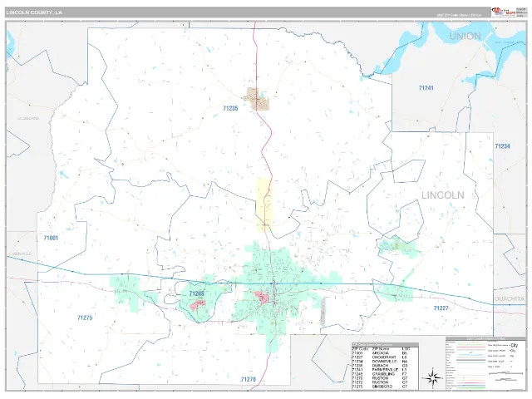This screenshot has width=532, height=399.
Task: Click the pale yellow rectangle along the highway
Action: coord(264,205)
